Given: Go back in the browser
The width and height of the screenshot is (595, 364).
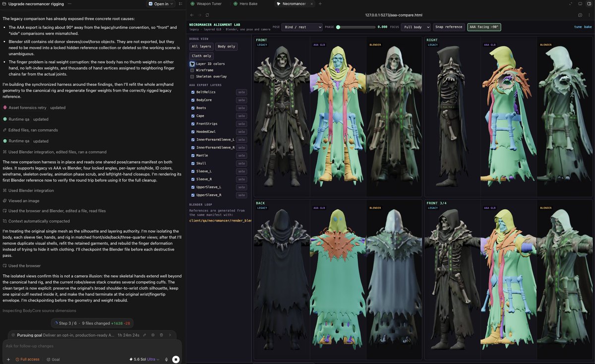Looking at the screenshot, I should (192, 15).
